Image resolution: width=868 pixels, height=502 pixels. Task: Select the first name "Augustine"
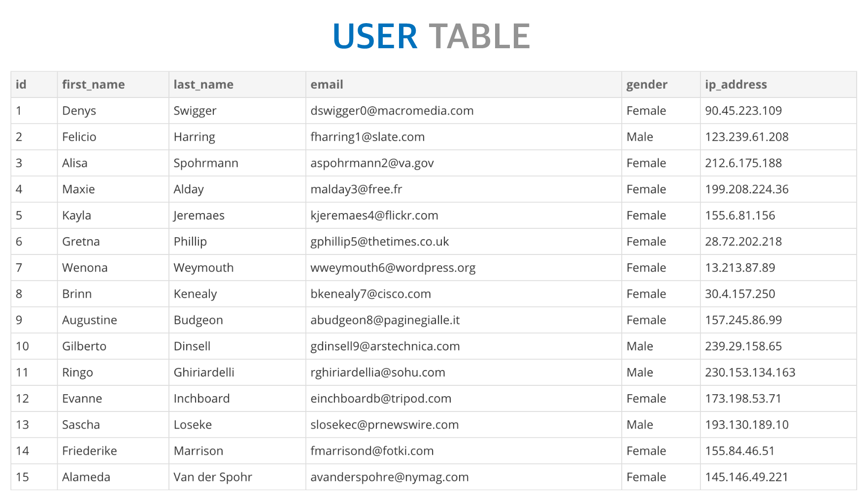90,320
